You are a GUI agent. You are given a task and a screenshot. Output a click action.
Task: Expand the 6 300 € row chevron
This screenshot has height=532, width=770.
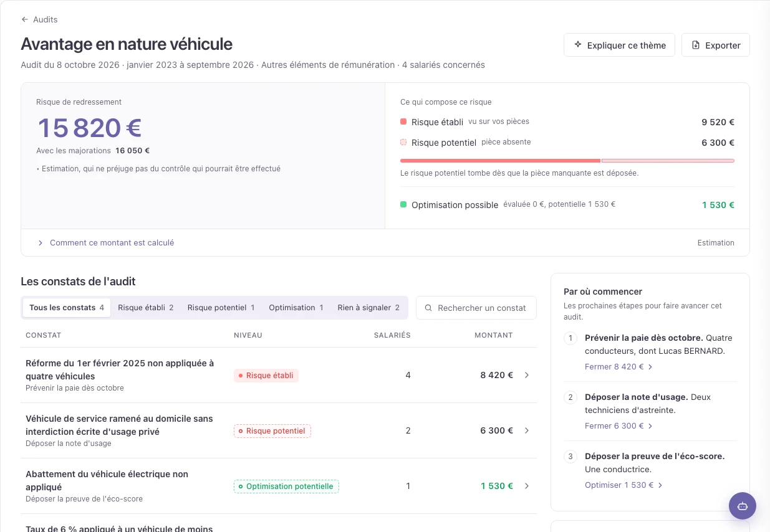[x=527, y=430]
